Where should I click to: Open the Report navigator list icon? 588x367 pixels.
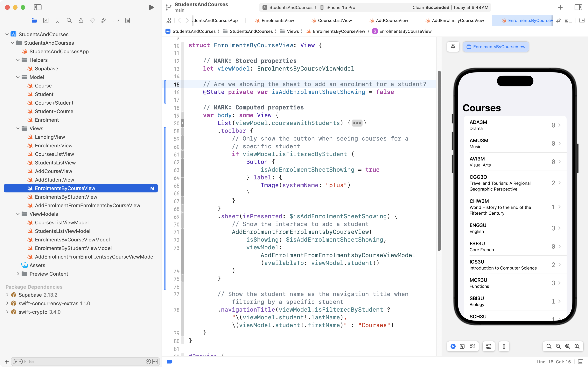tap(127, 20)
